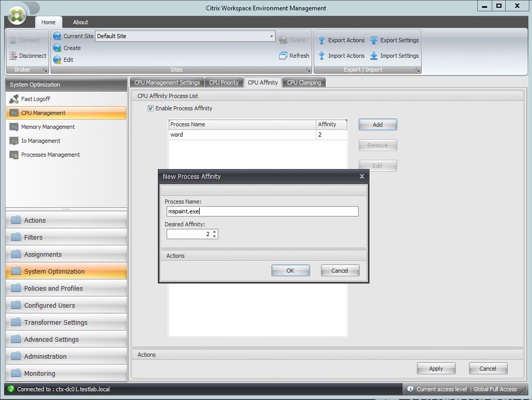
Task: Click the Transformer Settings folder icon
Action: click(x=16, y=322)
